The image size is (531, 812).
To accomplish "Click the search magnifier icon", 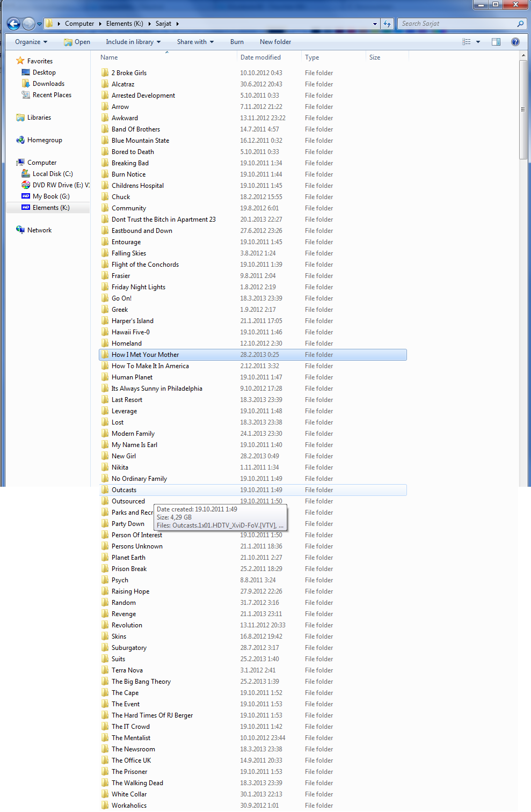I will click(520, 24).
